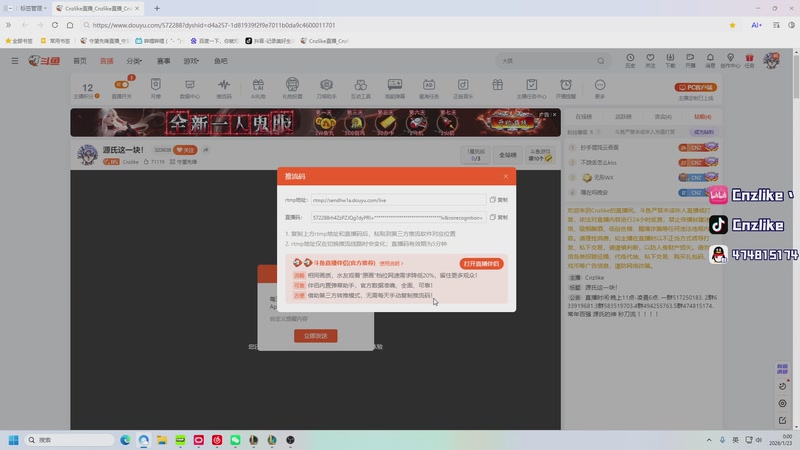Select viewer 抄手馄饨云吞面 in ranking

[x=599, y=147]
